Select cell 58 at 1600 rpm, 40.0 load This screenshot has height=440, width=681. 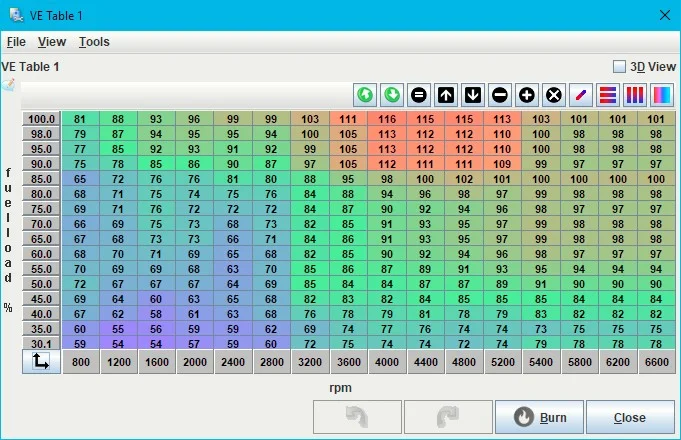156,314
